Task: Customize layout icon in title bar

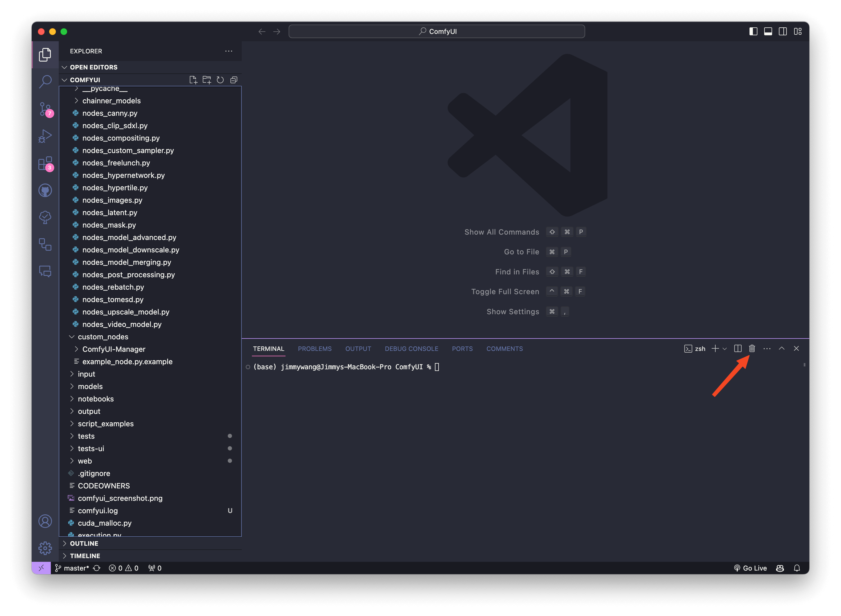Action: click(798, 32)
